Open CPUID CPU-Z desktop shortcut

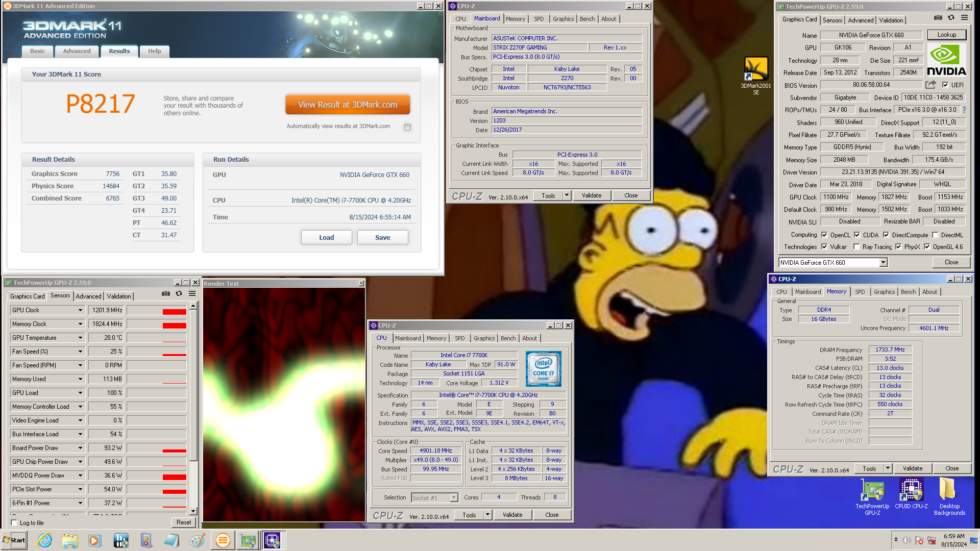pos(911,494)
